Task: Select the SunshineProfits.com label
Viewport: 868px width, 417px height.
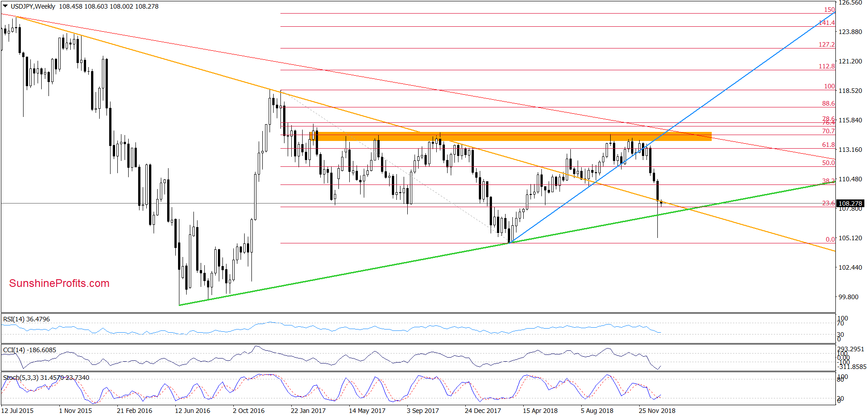Action: [x=59, y=283]
